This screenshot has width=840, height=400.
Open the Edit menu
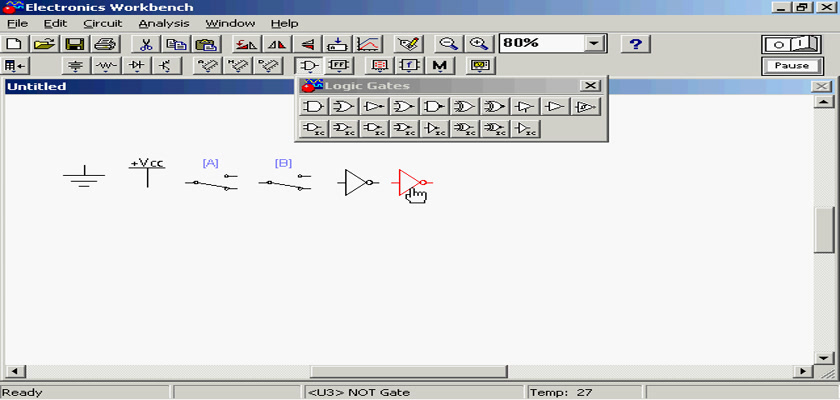point(55,24)
